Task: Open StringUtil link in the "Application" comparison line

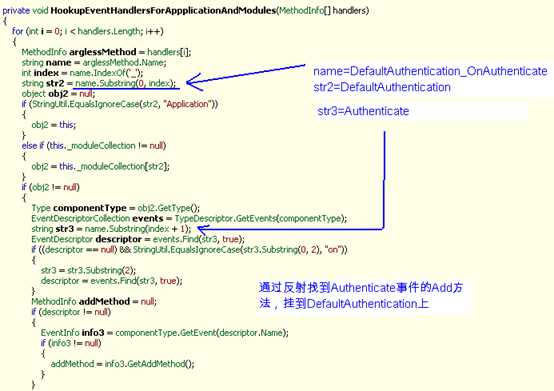Action: pyautogui.click(x=50, y=104)
